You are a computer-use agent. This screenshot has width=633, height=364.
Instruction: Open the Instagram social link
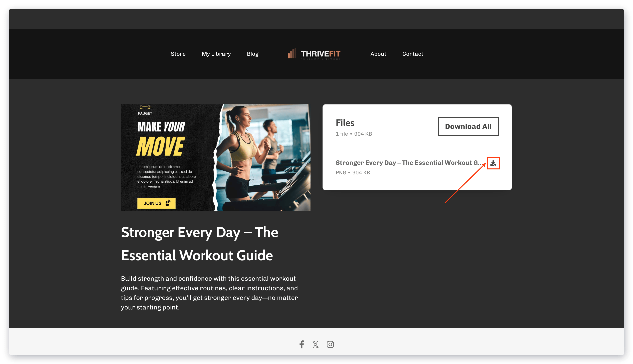pyautogui.click(x=330, y=344)
